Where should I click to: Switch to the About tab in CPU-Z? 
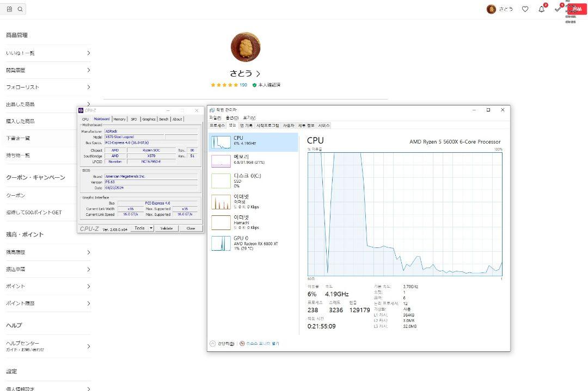(177, 119)
